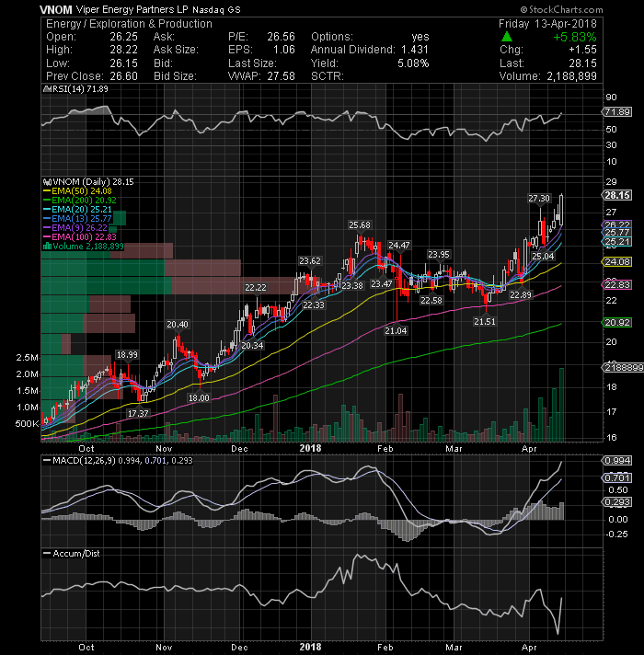Click the Options value yes
Viewport: 644px width, 655px height.
click(420, 37)
